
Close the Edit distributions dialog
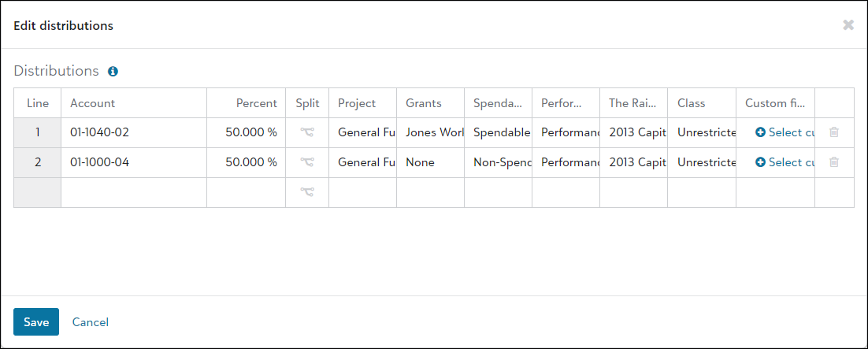coord(848,25)
